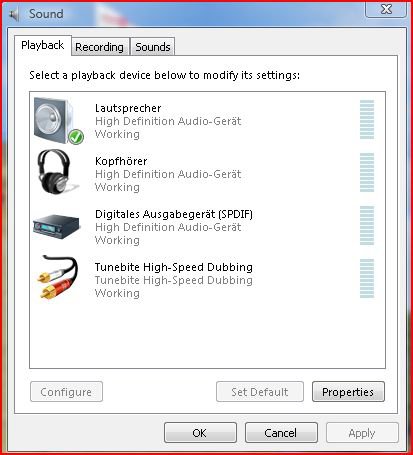The width and height of the screenshot is (413, 455).
Task: Confirm with the OK button
Action: pos(200,433)
